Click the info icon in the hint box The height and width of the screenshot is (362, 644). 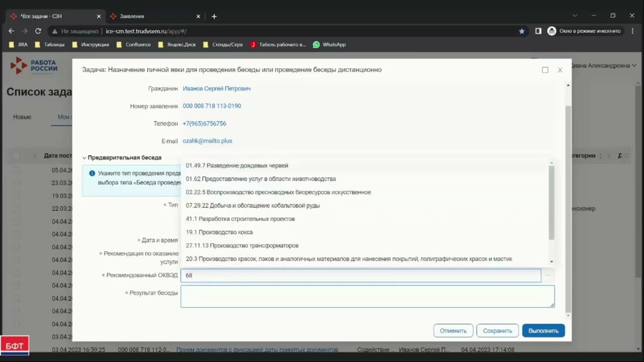click(92, 173)
